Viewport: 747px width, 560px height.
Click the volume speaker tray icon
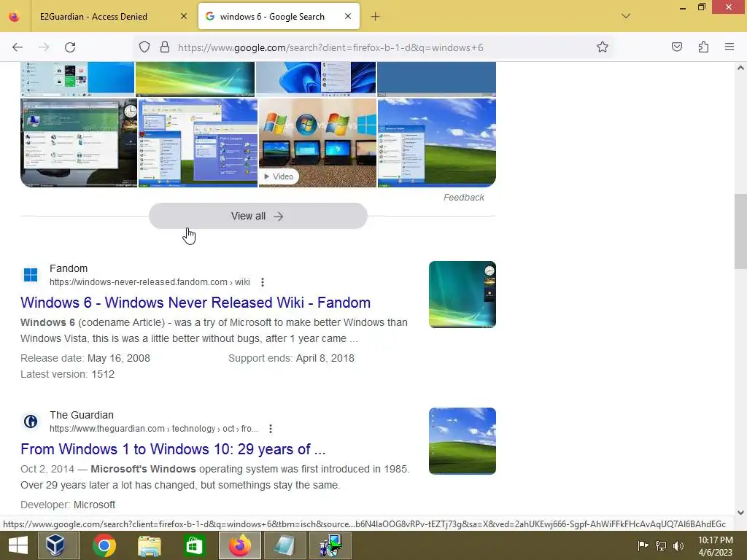[x=678, y=546]
